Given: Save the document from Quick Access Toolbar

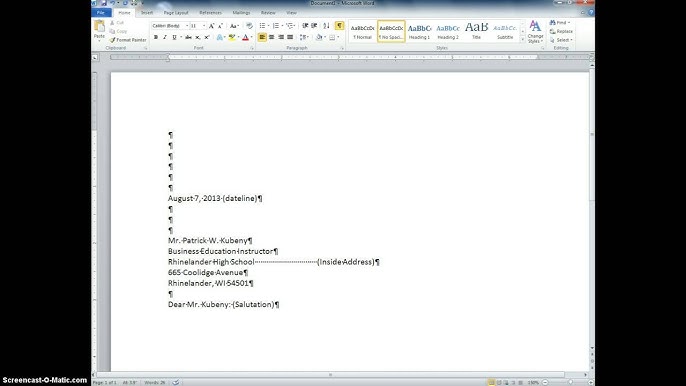Looking at the screenshot, I should point(104,3).
